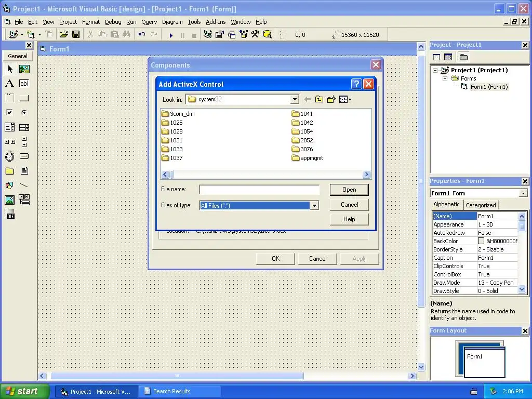
Task: Select the Line control in toolbox
Action: point(24,185)
